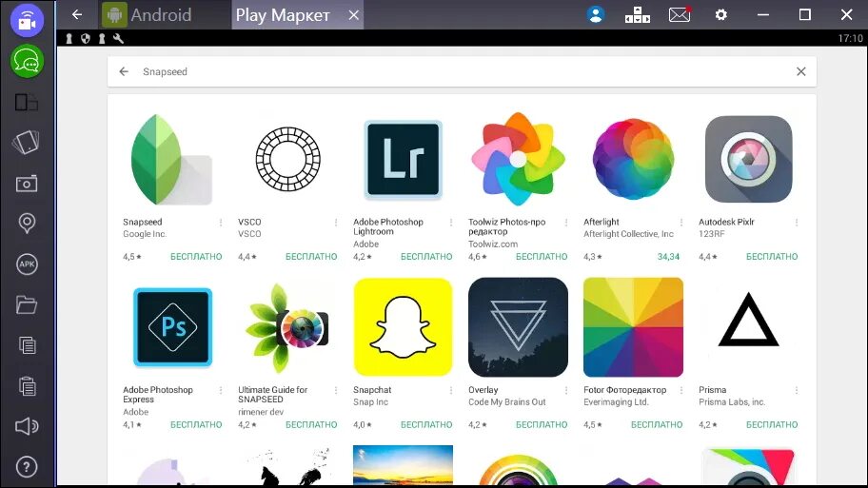The image size is (868, 488).
Task: Open Snapseed card overflow menu
Action: coord(221,223)
